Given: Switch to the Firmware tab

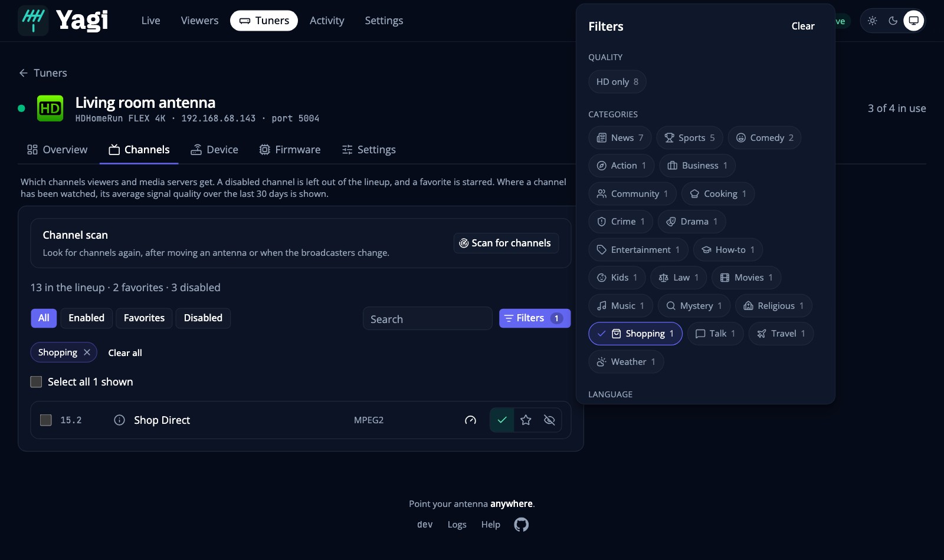Looking at the screenshot, I should coord(290,150).
